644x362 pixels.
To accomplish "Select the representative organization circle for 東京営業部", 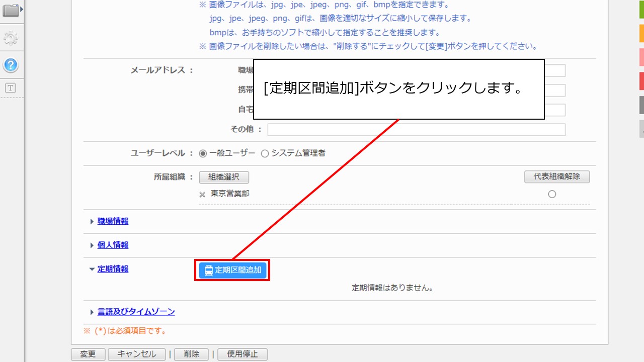I will 552,193.
